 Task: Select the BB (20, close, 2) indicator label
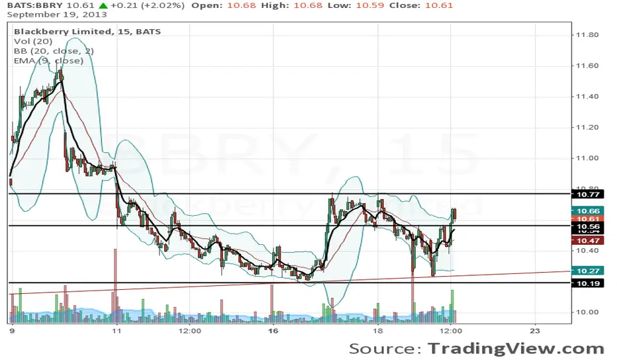coord(54,51)
